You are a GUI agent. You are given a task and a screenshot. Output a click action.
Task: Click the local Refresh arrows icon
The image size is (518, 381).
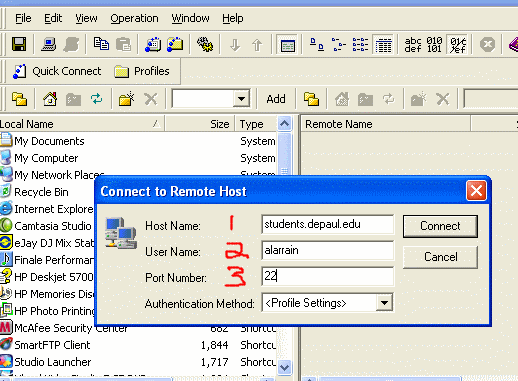96,99
